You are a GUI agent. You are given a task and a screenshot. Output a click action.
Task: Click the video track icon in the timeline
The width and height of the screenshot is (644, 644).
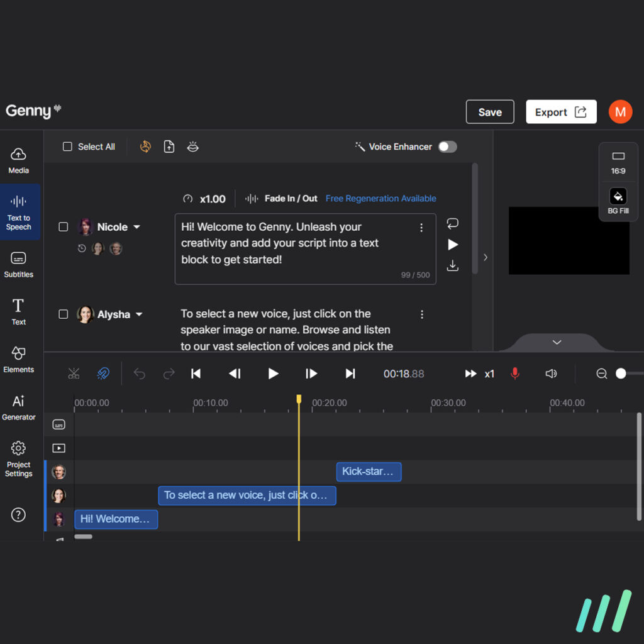[x=58, y=448]
